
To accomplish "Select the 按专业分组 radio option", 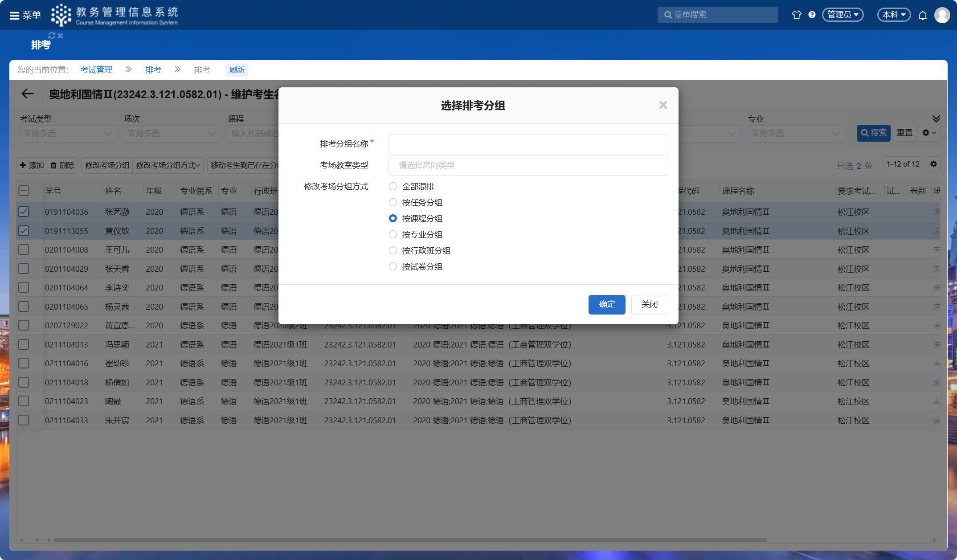I will (x=393, y=235).
